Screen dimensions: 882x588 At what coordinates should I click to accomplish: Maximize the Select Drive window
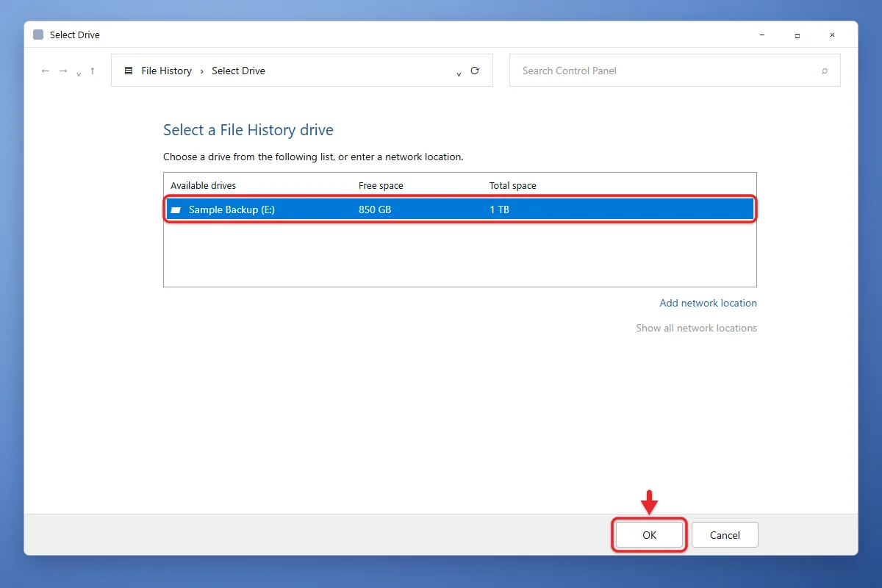click(x=797, y=35)
